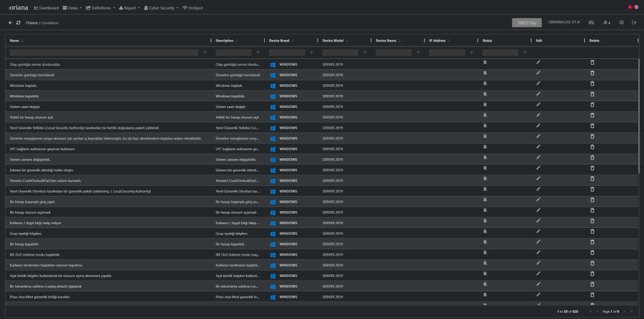This screenshot has height=319, width=644.
Task: Edit the 'Windows başladı.' rule with the pencil
Action: [x=538, y=84]
